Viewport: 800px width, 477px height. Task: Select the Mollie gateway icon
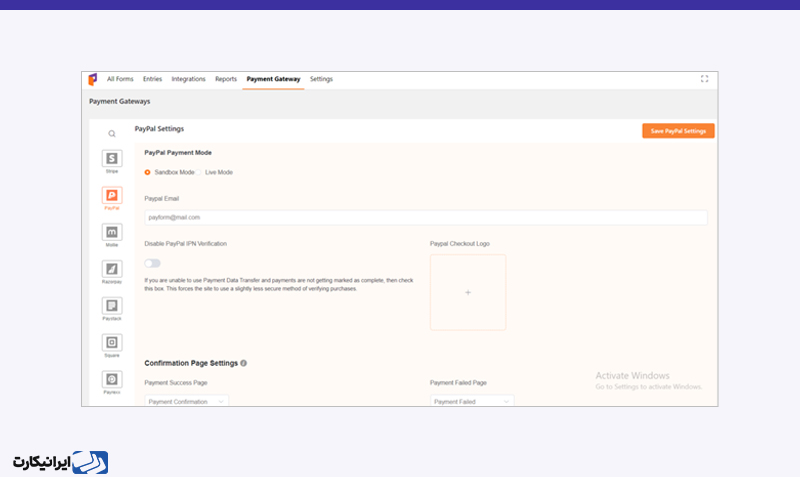[112, 232]
